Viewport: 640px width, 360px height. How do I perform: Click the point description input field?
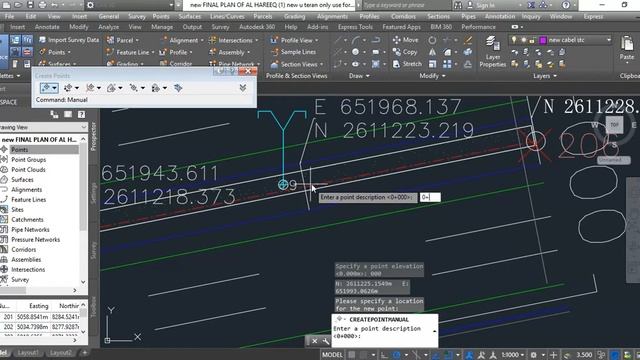tap(430, 197)
